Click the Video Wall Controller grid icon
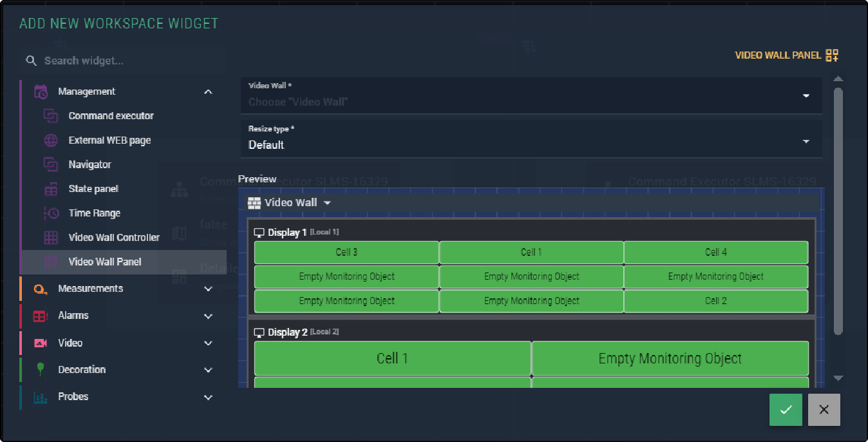The height and width of the screenshot is (442, 868). pos(51,238)
